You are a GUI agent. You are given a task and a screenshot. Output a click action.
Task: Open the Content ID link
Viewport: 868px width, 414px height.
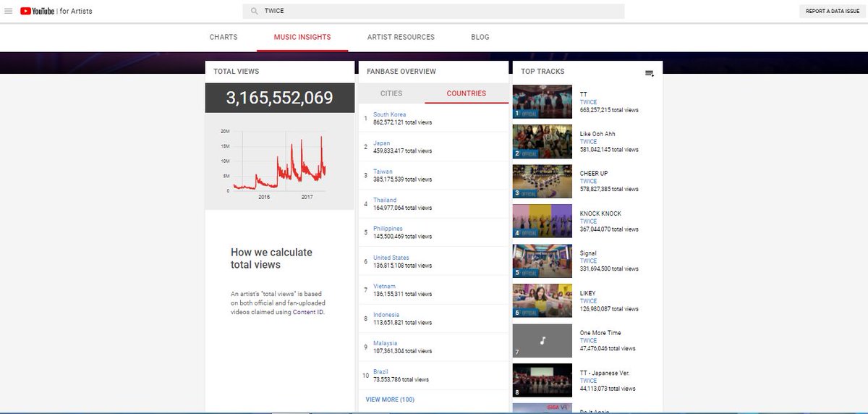[x=308, y=312]
